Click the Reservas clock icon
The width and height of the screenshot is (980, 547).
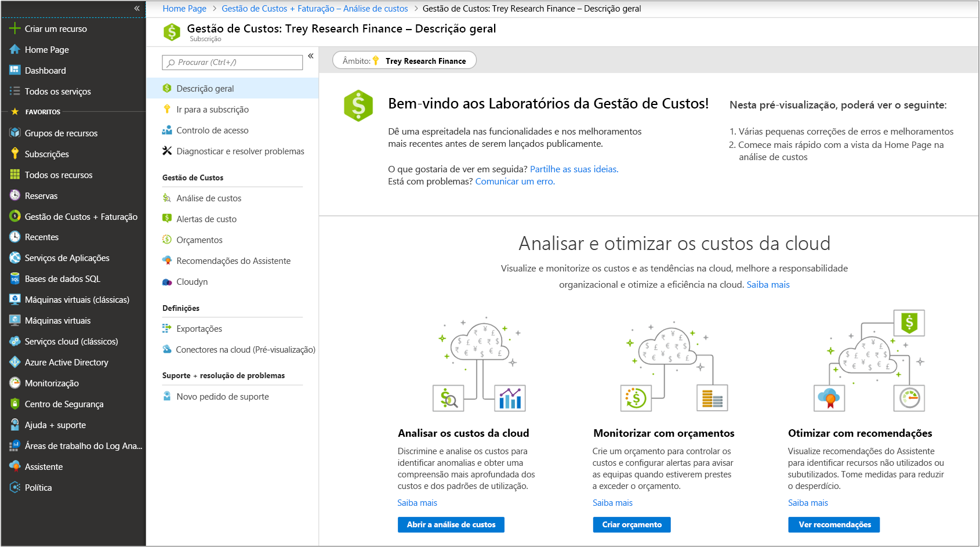click(x=15, y=195)
